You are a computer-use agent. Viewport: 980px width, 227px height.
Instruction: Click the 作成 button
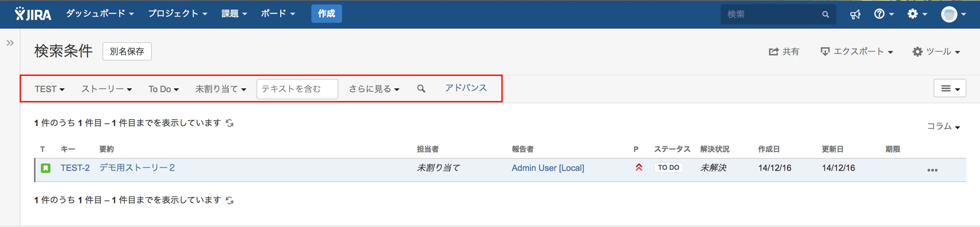pyautogui.click(x=326, y=14)
